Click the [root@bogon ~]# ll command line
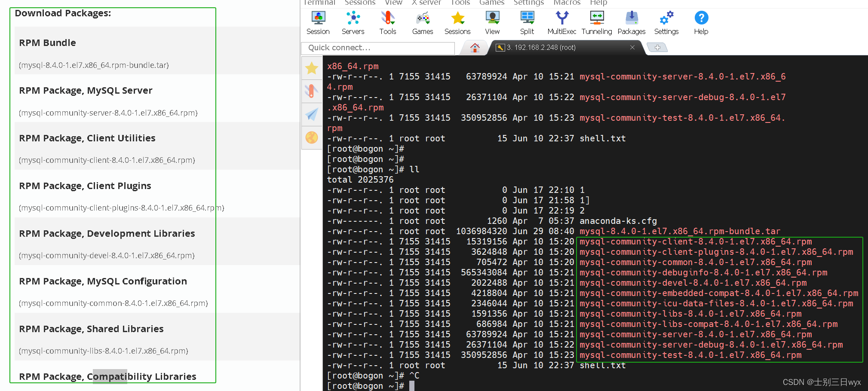The image size is (868, 391). 373,169
